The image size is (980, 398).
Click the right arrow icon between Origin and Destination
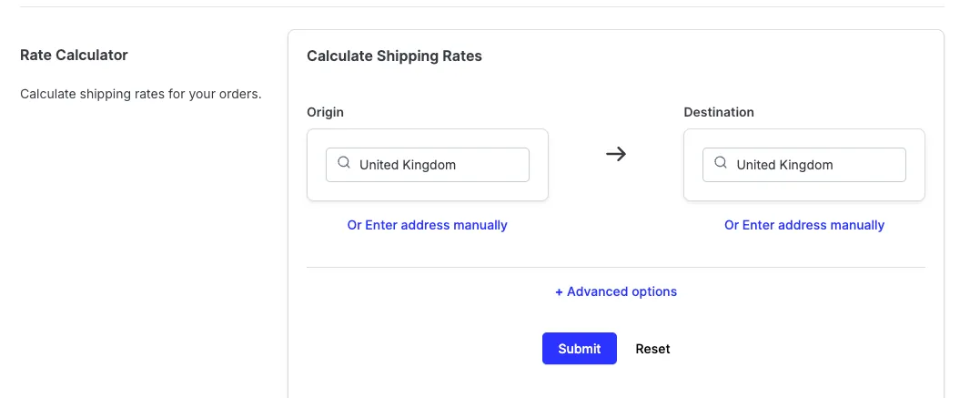(616, 154)
